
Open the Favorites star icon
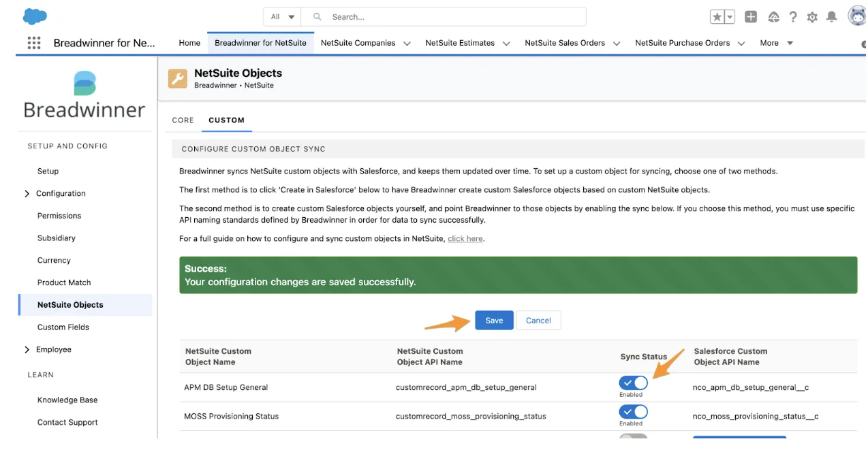coord(717,17)
